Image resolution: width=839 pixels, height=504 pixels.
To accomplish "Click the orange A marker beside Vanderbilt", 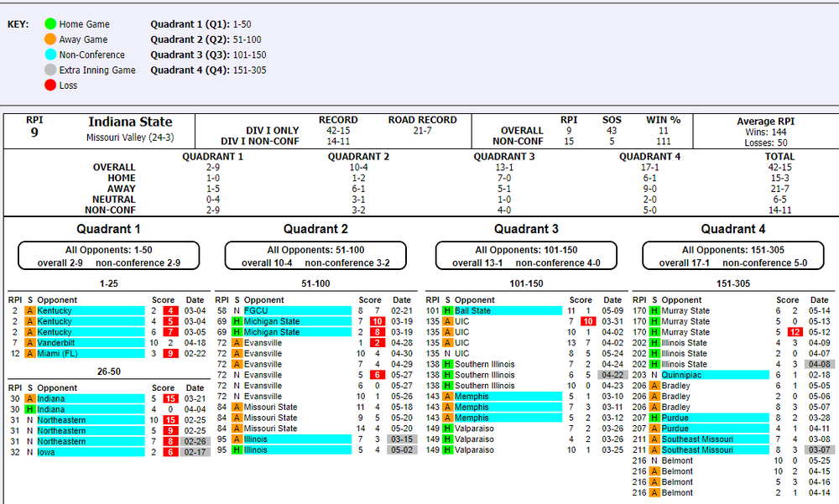I will pos(29,343).
